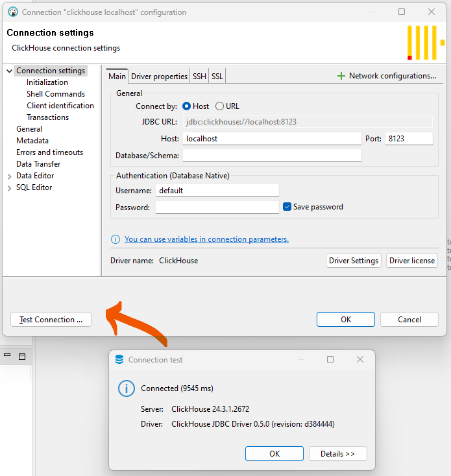Click the Database/Schema input field
The image size is (451, 476).
pos(272,156)
